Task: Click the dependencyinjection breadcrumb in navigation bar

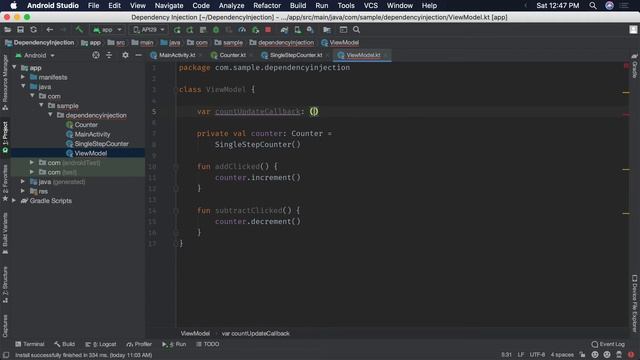Action: click(x=282, y=42)
